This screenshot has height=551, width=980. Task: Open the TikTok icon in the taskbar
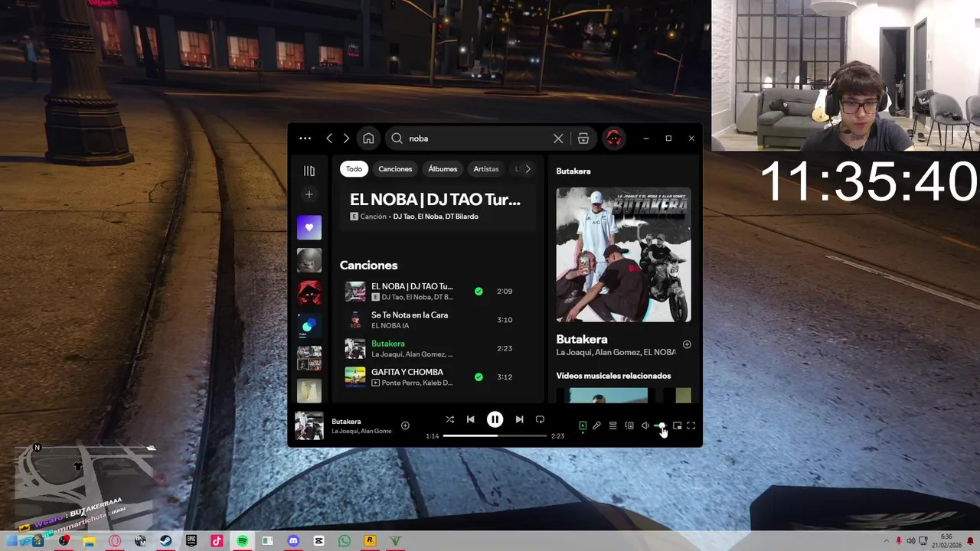pos(217,541)
